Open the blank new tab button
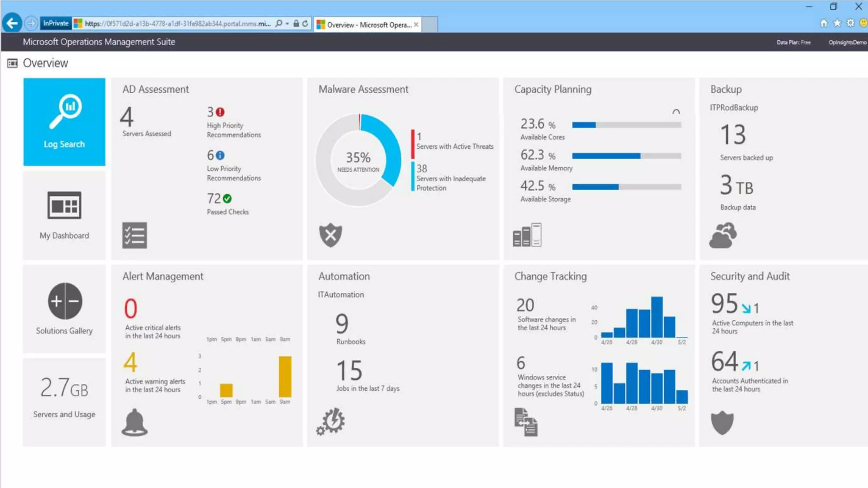 tap(430, 25)
